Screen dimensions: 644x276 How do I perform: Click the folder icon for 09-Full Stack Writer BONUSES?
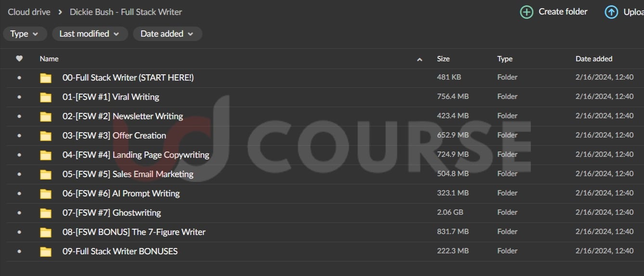(46, 251)
